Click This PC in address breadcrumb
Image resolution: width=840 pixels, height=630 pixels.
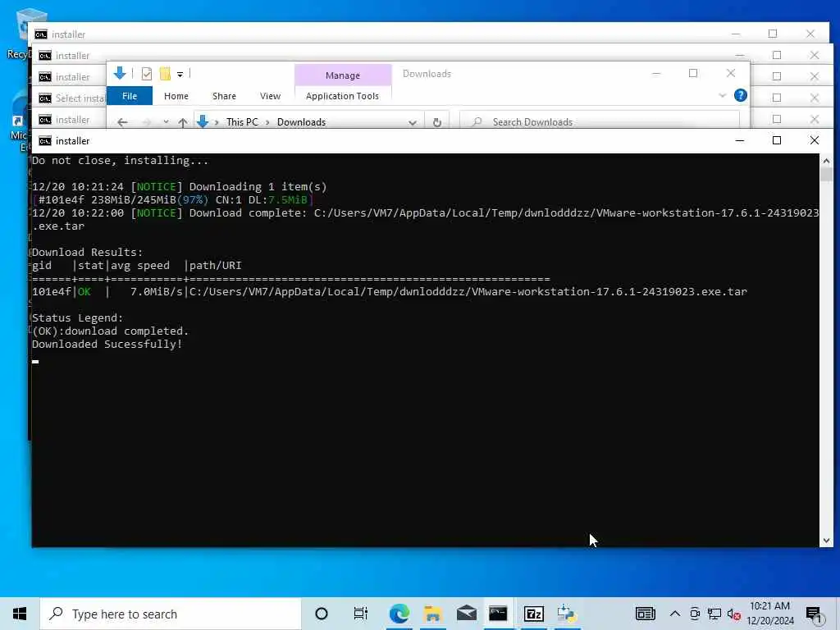coord(242,122)
